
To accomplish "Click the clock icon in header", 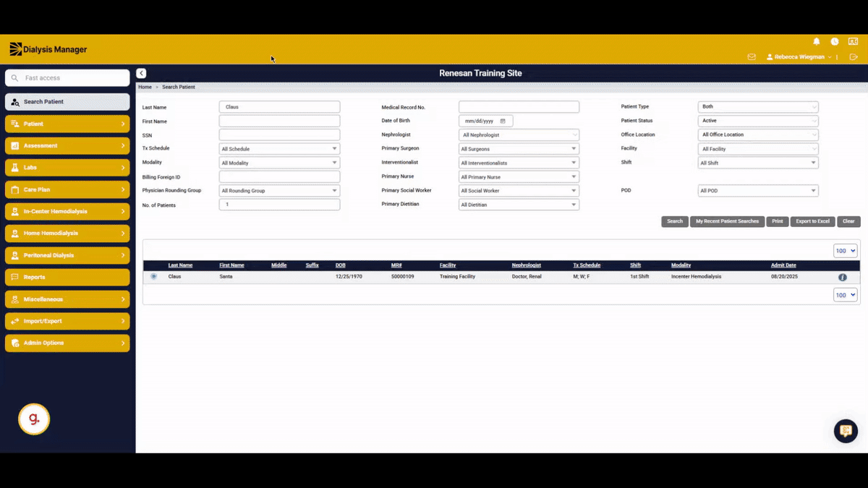I will coord(835,42).
